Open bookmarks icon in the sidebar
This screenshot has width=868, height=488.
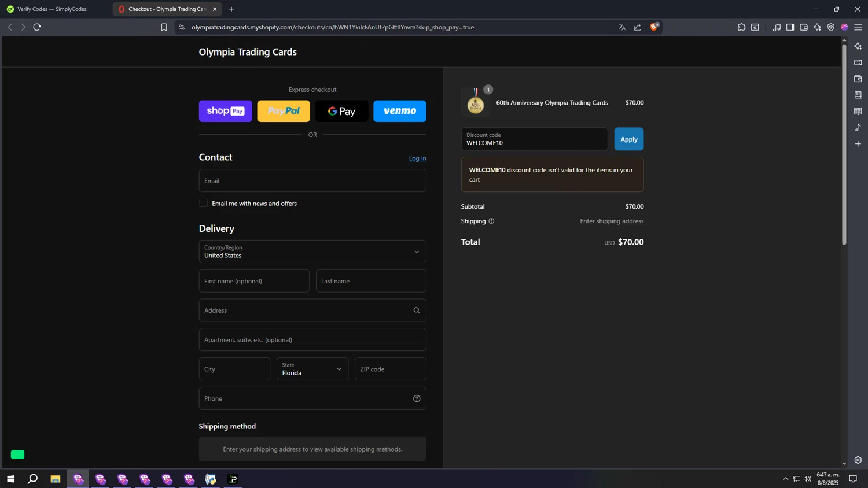click(x=858, y=95)
